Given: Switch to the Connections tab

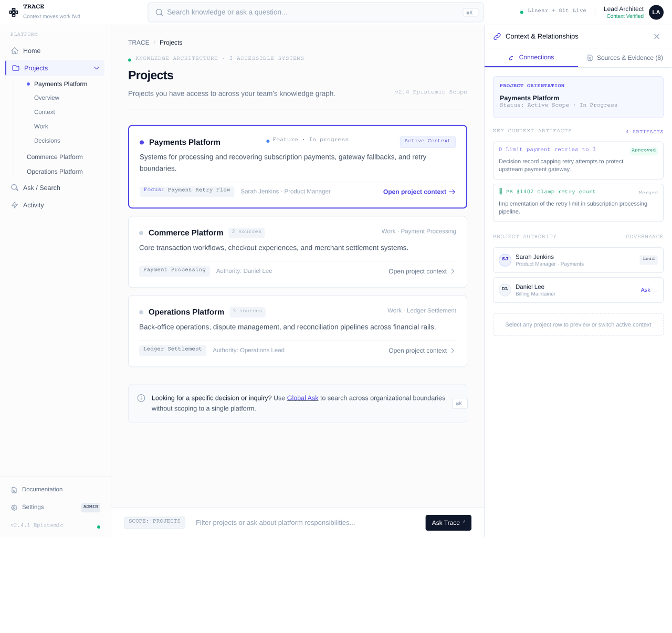Looking at the screenshot, I should pyautogui.click(x=531, y=58).
